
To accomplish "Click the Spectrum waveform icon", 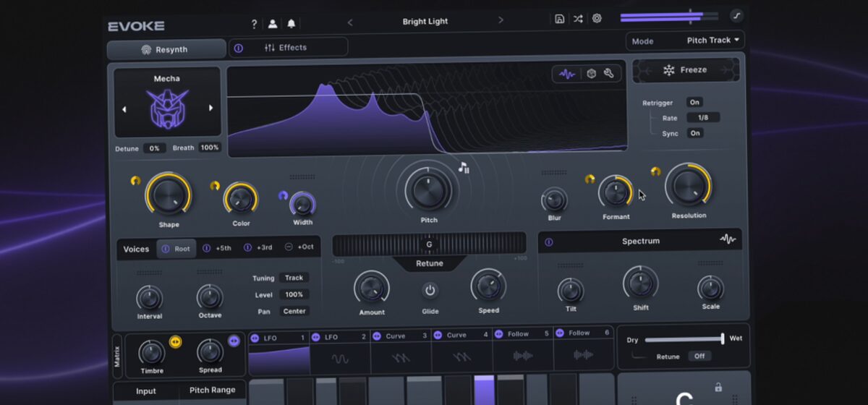I will [x=728, y=239].
